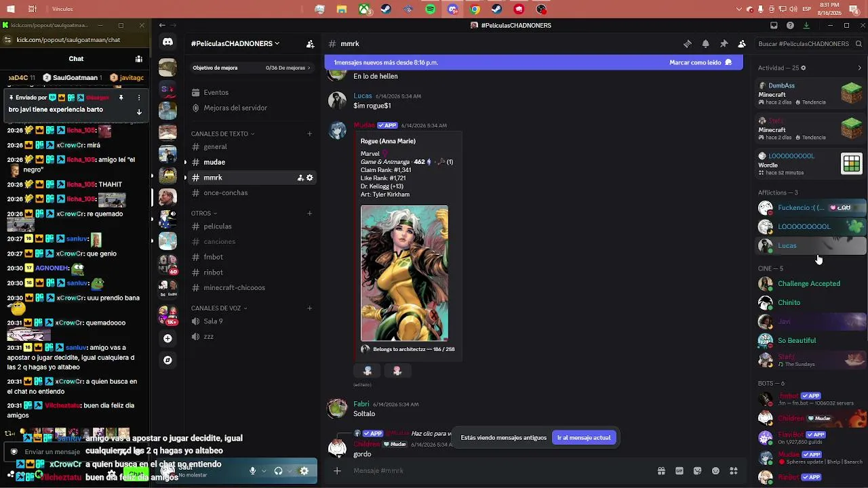Screen dimensions: 868x488
Task: Add a server with the plus button
Action: point(167,338)
